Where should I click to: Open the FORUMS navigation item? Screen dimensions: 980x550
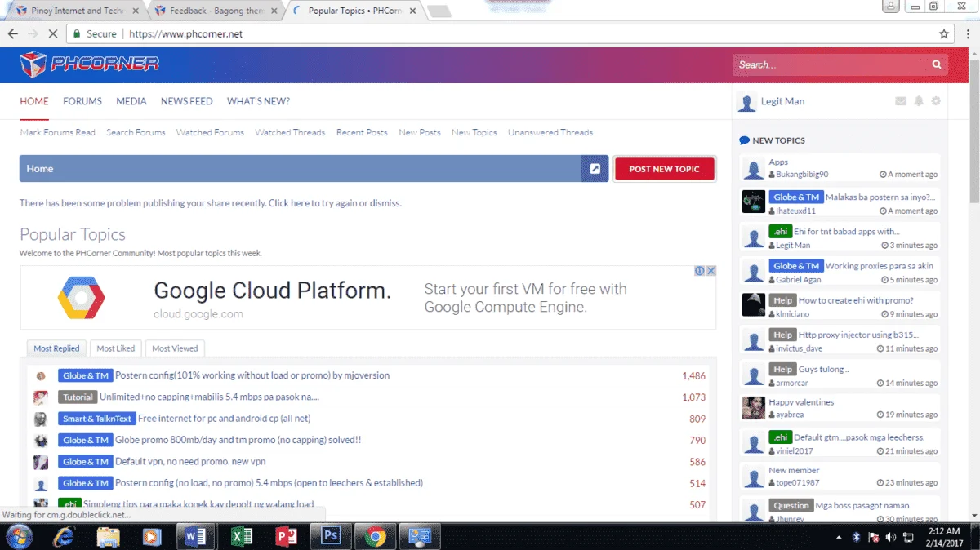point(82,101)
